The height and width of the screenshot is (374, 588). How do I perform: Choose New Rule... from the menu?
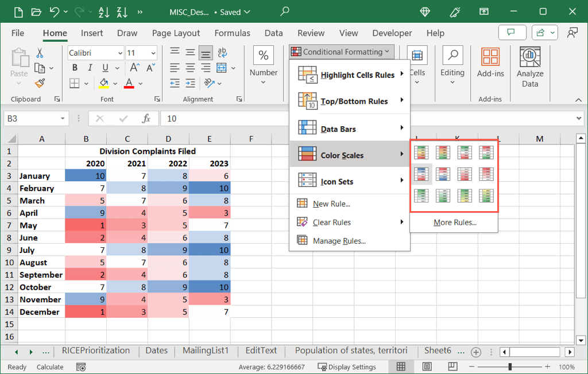tap(350, 204)
